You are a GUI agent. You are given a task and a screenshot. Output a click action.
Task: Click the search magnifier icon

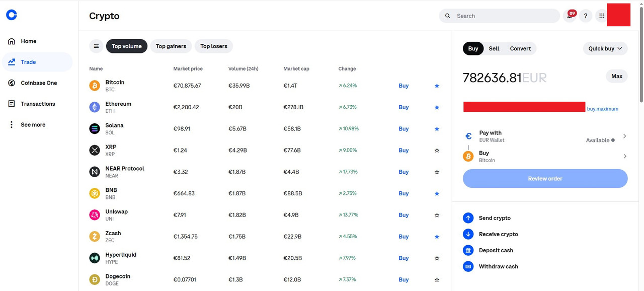(448, 16)
